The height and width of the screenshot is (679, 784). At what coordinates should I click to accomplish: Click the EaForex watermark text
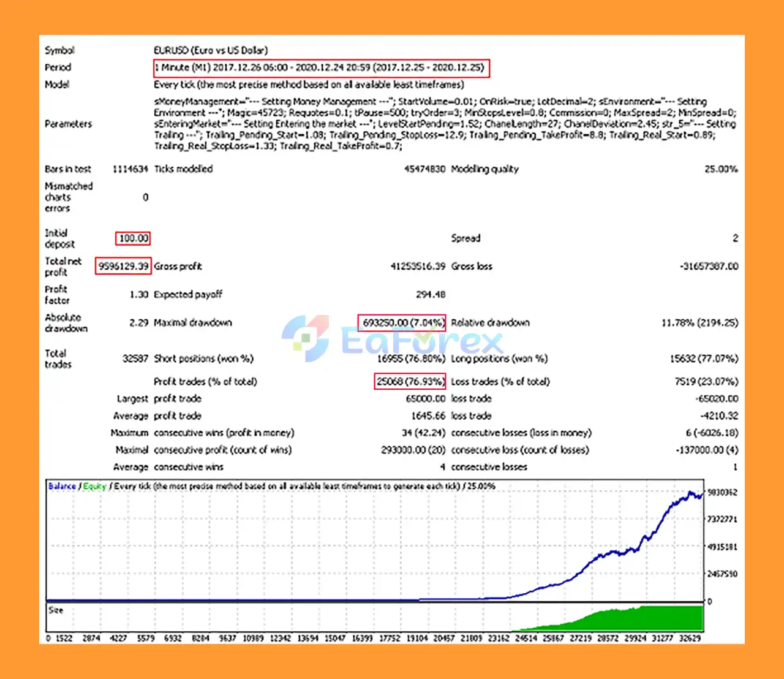[x=421, y=341]
